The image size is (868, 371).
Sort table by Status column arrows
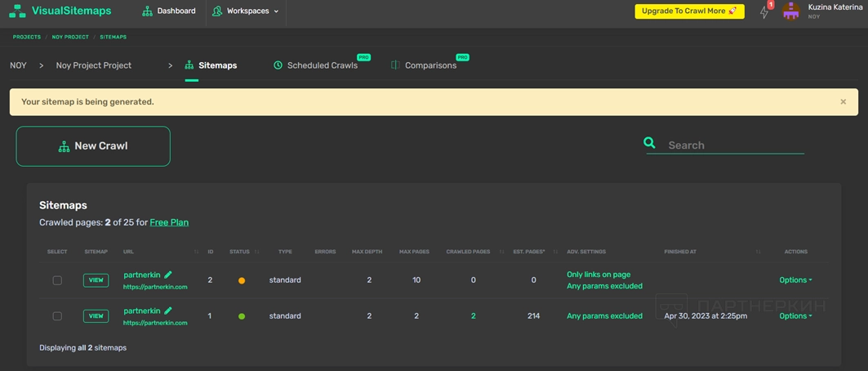256,252
